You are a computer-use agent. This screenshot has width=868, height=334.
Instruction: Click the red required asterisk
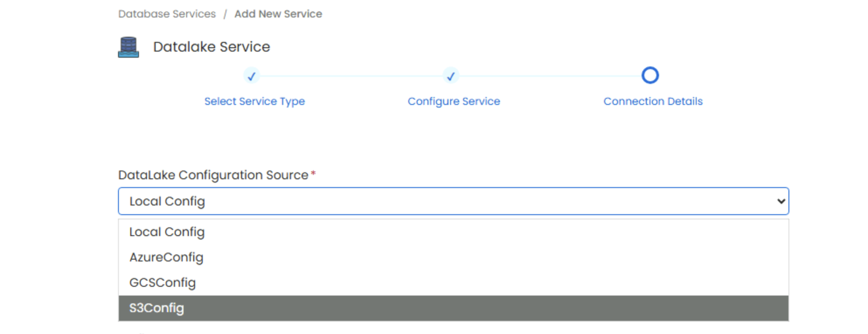point(313,174)
